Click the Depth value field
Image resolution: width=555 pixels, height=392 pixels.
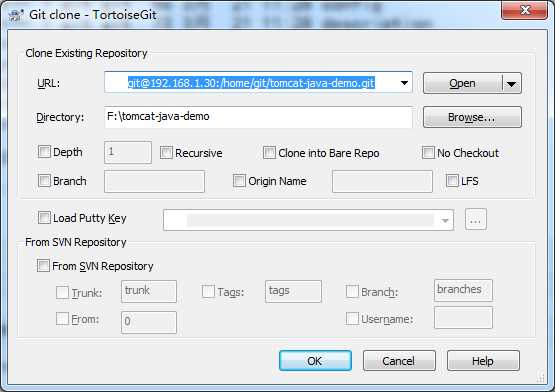pyautogui.click(x=128, y=153)
